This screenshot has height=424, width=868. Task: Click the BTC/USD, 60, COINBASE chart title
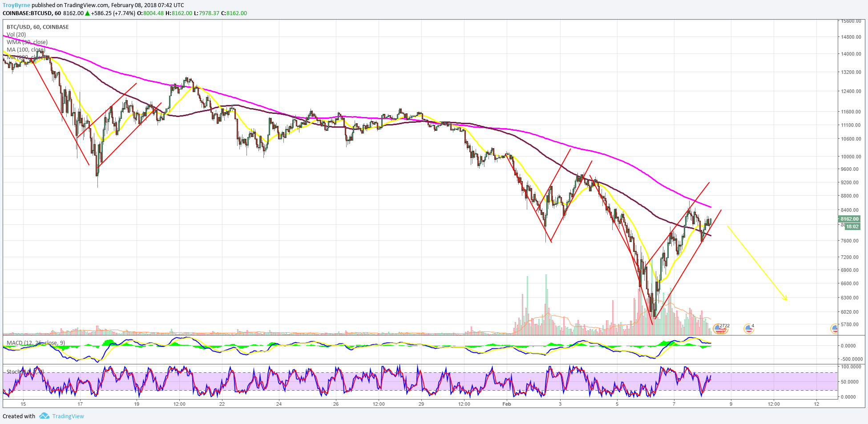click(x=38, y=27)
